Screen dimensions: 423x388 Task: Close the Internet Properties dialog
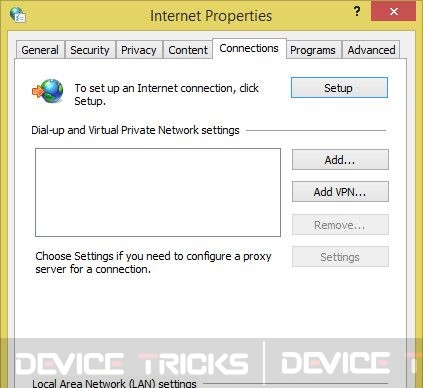coord(393,12)
